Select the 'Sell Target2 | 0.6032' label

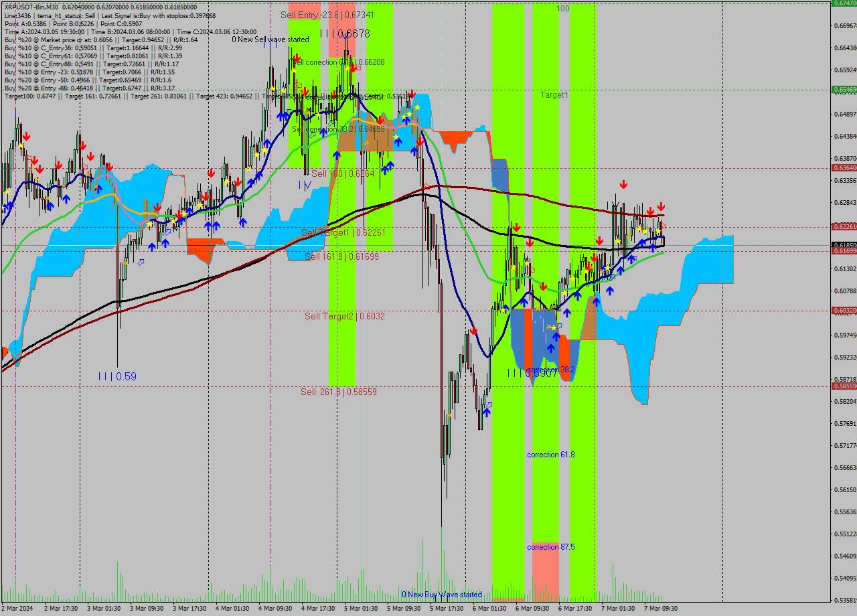(x=345, y=316)
